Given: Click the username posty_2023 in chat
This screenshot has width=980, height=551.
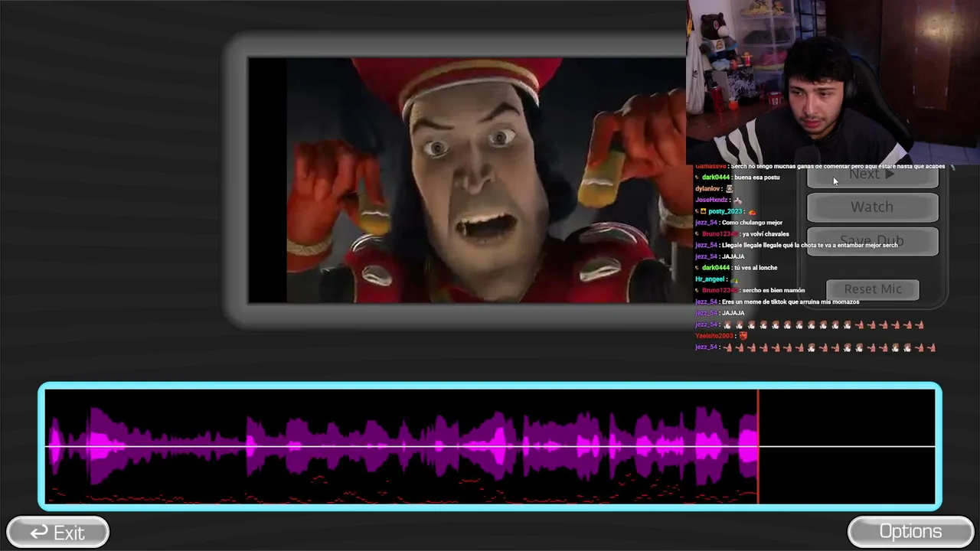Looking at the screenshot, I should 725,211.
